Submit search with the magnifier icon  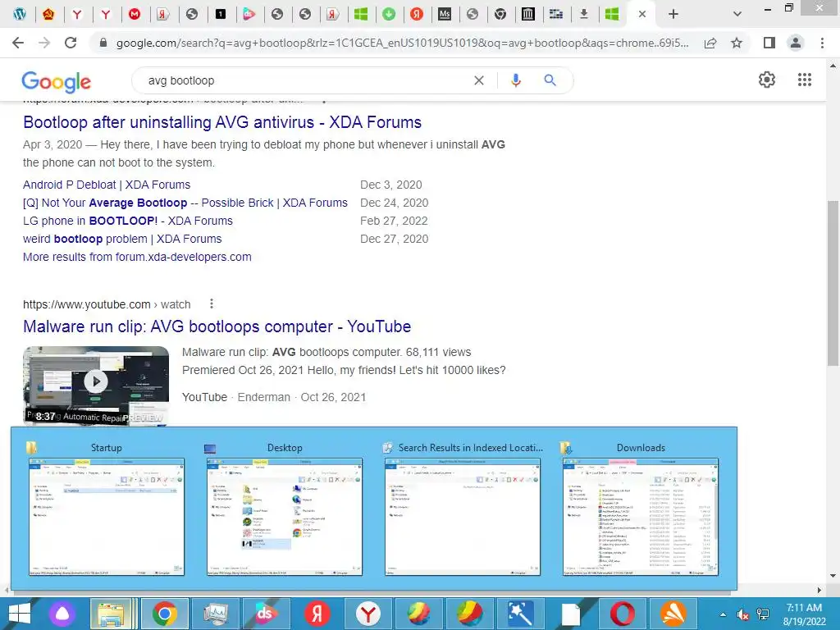[x=550, y=80]
